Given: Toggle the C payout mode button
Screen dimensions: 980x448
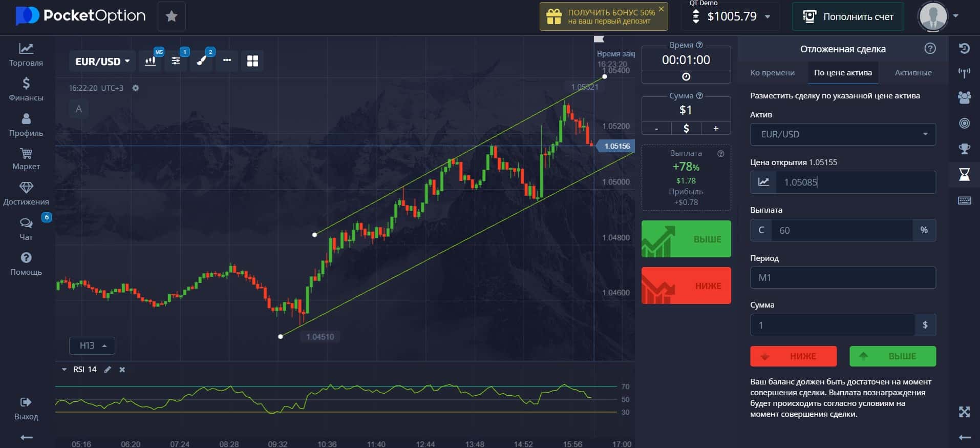Looking at the screenshot, I should tap(761, 230).
